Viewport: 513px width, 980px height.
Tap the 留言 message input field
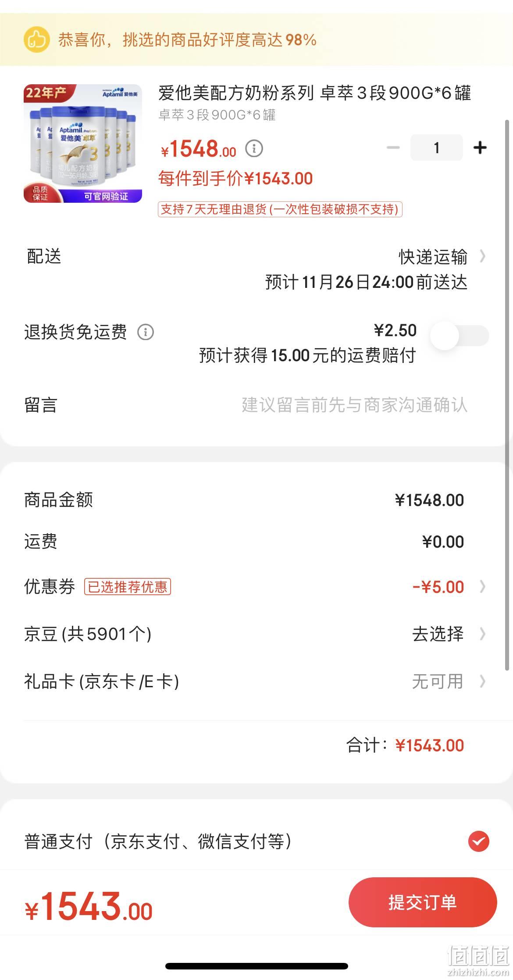pos(354,405)
